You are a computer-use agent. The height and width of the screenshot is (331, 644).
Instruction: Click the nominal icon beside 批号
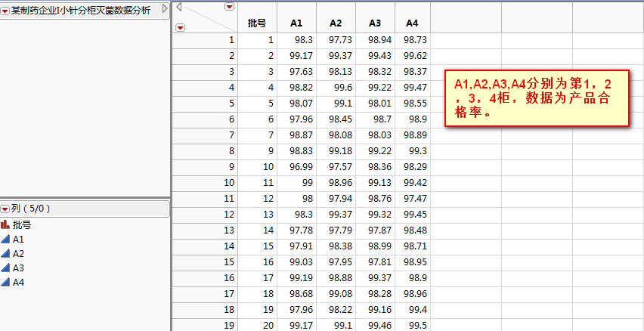click(x=5, y=225)
